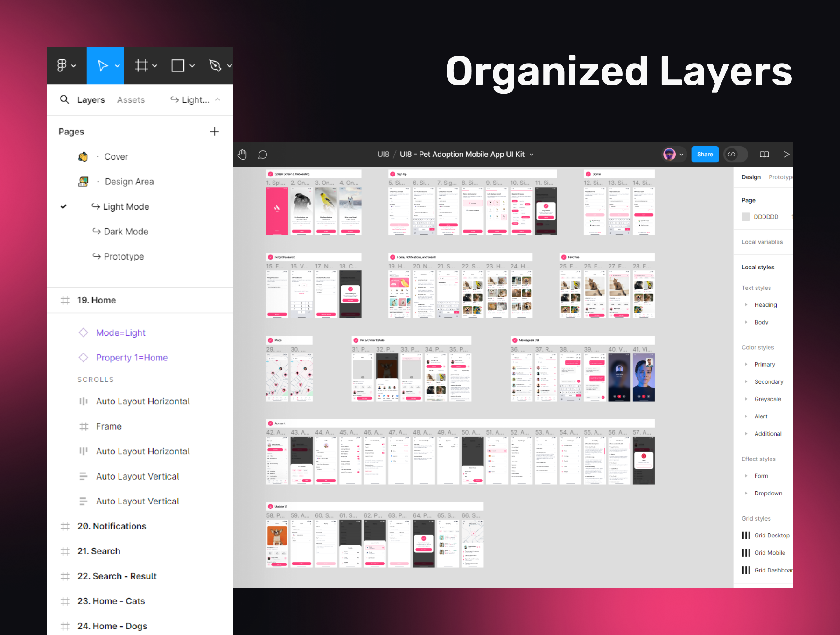The image size is (840, 635).
Task: Select the Frame tool
Action: 142,65
